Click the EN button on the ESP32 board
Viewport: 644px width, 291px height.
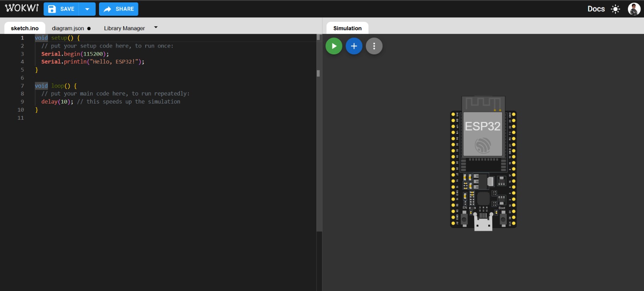tap(464, 219)
